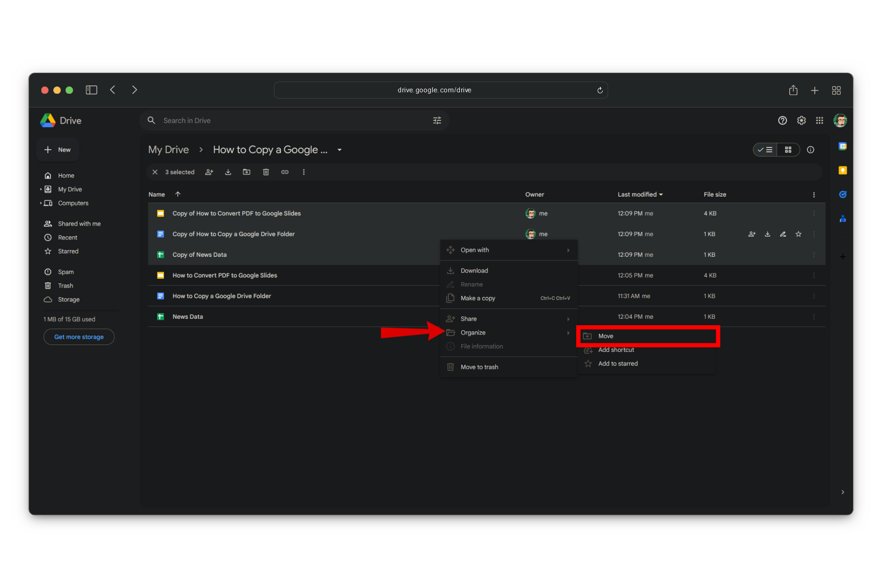
Task: Toggle the view details info panel
Action: [x=811, y=150]
